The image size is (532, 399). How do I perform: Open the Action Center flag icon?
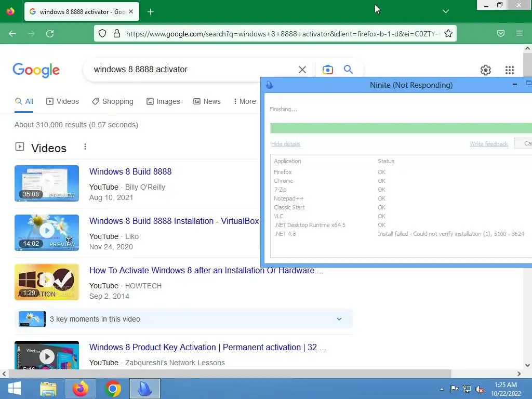454,389
